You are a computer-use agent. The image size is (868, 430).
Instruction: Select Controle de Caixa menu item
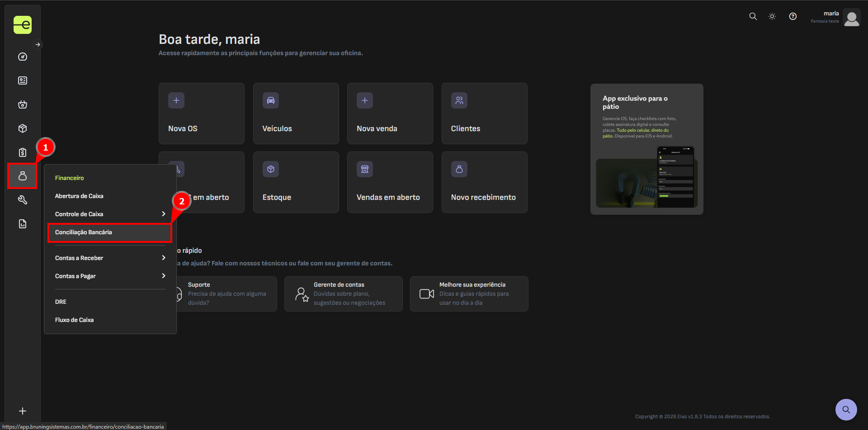[110, 214]
